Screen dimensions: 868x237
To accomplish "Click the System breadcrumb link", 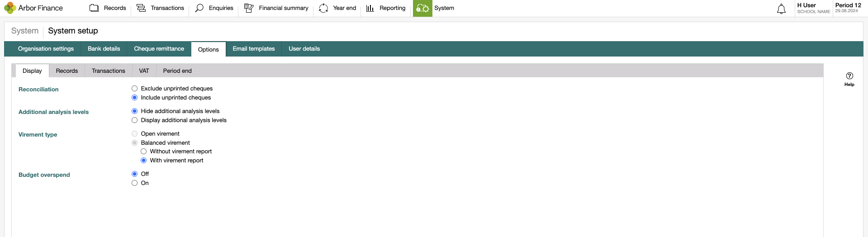I will point(25,31).
